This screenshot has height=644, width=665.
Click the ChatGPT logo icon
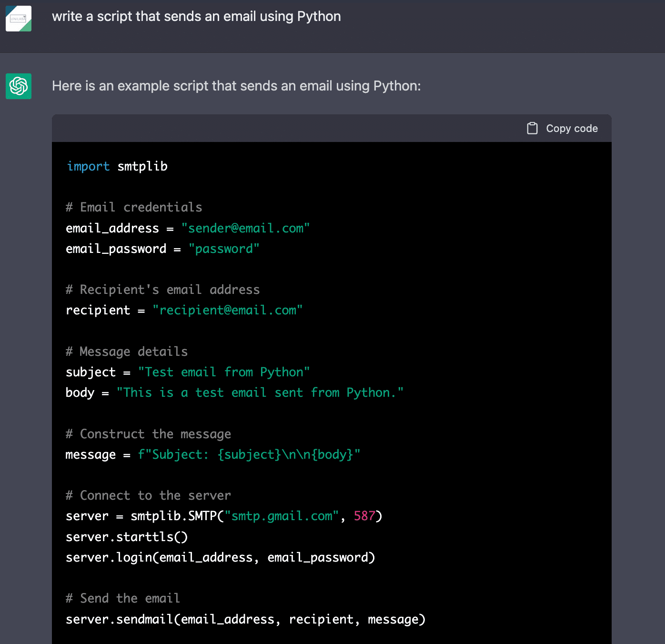click(19, 86)
